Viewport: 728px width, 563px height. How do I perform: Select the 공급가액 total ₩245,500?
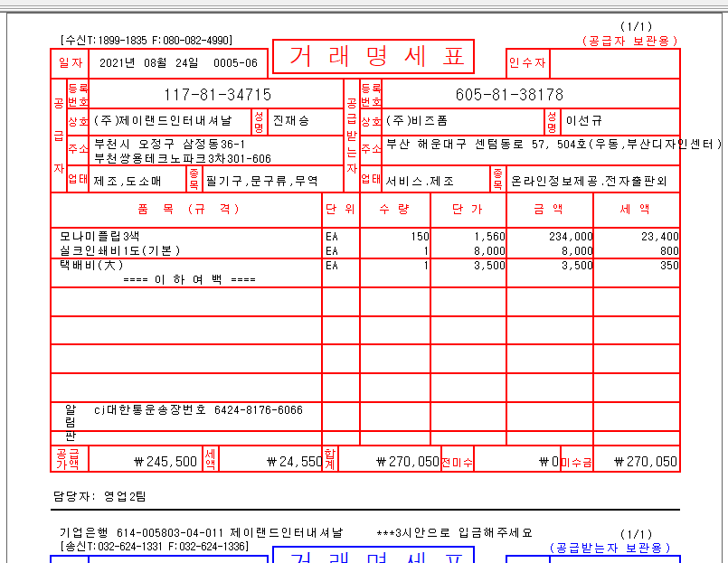(165, 461)
